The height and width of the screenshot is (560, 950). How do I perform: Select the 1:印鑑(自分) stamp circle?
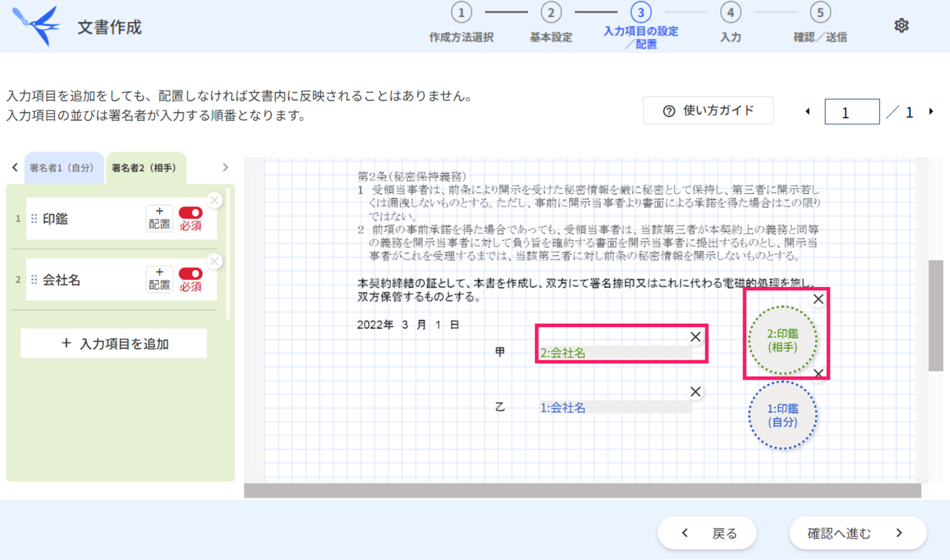tap(782, 415)
